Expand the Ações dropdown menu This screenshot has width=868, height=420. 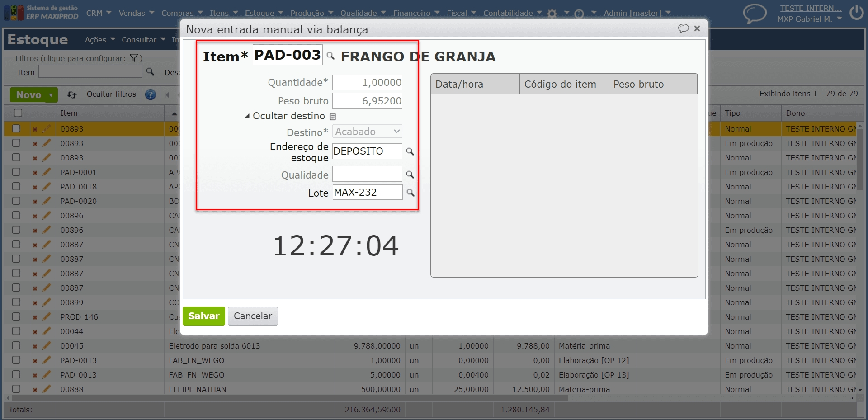pyautogui.click(x=100, y=40)
